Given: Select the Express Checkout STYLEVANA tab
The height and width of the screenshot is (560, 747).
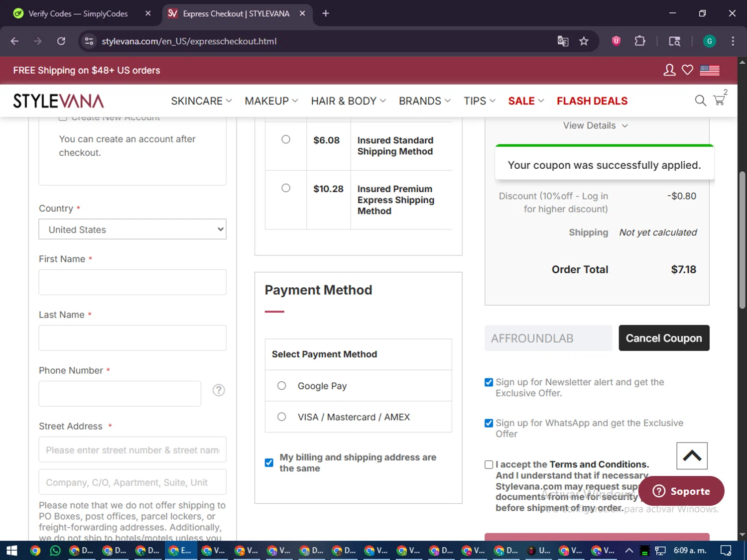Looking at the screenshot, I should [x=236, y=14].
